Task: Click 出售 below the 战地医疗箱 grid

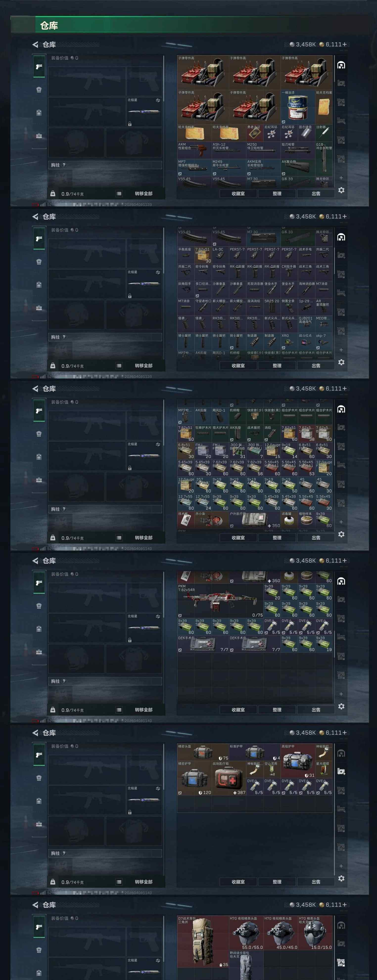Action: click(x=316, y=881)
